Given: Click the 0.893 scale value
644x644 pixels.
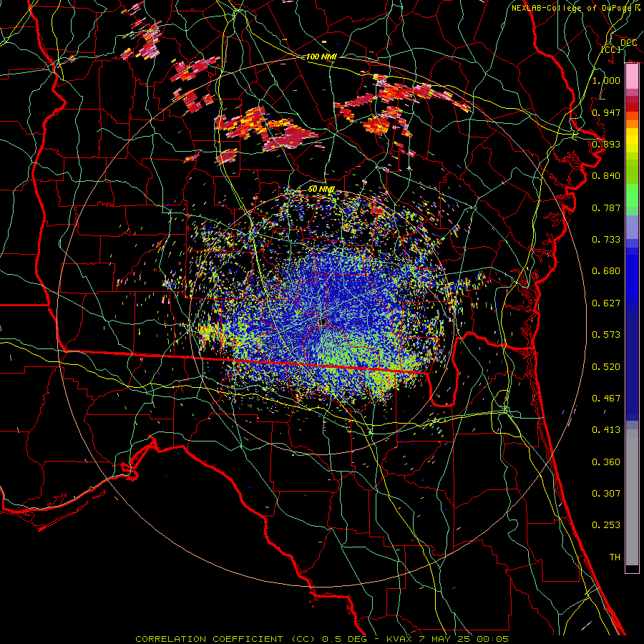Looking at the screenshot, I should tap(606, 144).
